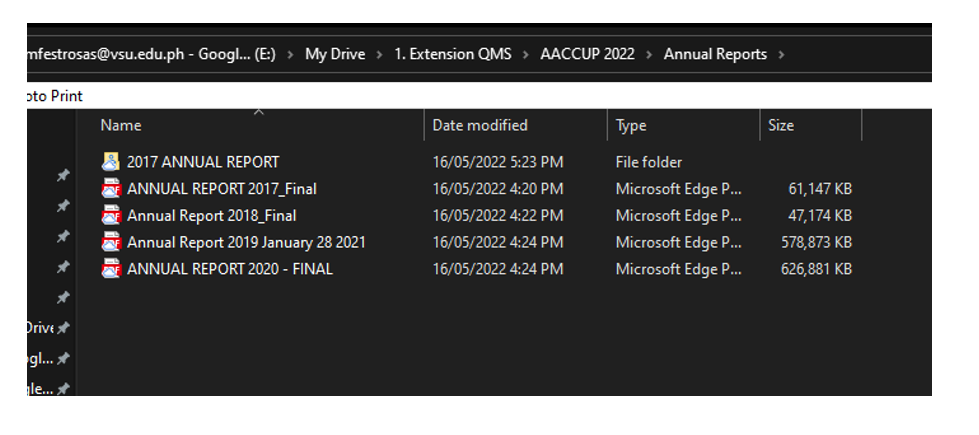Go to AACCUP 2022 breadcrumb folder
Viewport: 979px width, 435px height.
587,55
